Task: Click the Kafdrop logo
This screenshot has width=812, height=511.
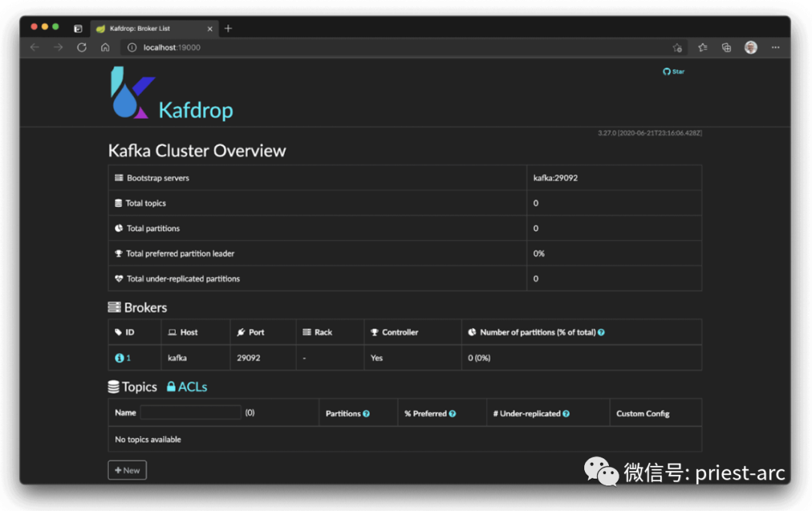Action: [x=172, y=93]
